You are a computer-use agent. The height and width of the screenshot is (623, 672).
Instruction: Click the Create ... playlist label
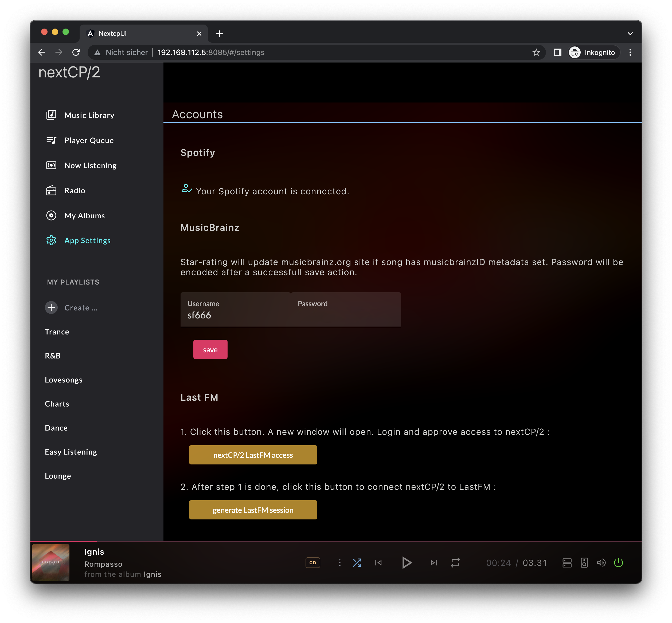81,308
